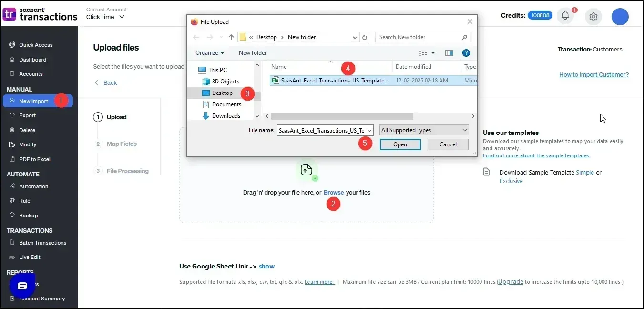Click the horizontal scrollbar in file list
This screenshot has height=309, width=644.
342,116
